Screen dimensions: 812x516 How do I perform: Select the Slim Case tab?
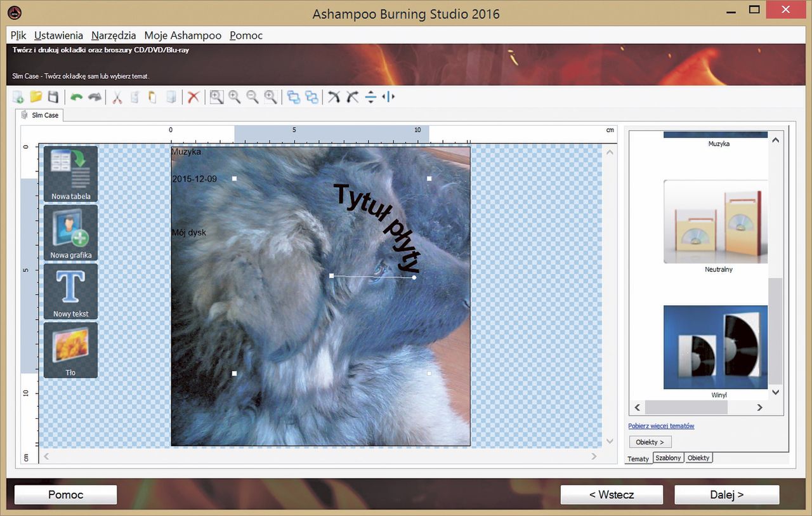(x=39, y=115)
